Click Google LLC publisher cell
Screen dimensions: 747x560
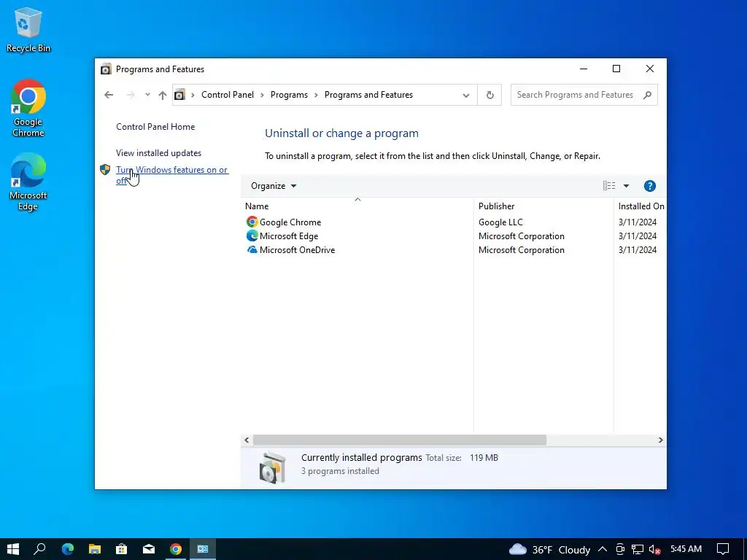click(500, 222)
